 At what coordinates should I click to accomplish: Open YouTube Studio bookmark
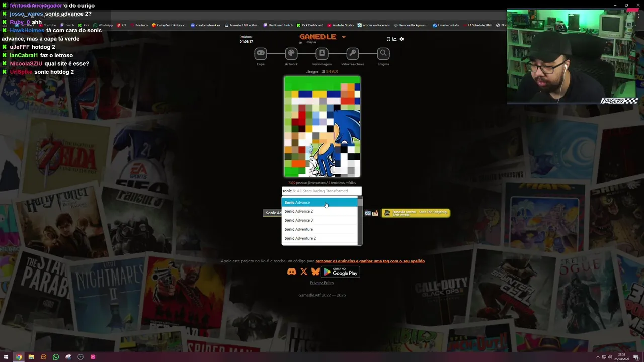coord(341,25)
